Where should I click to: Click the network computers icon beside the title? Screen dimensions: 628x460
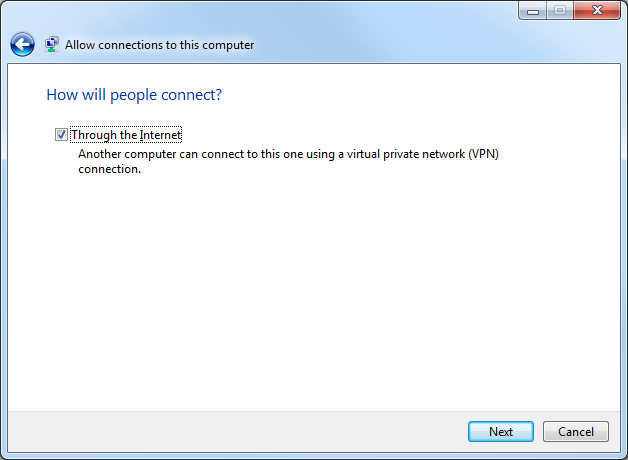(52, 44)
